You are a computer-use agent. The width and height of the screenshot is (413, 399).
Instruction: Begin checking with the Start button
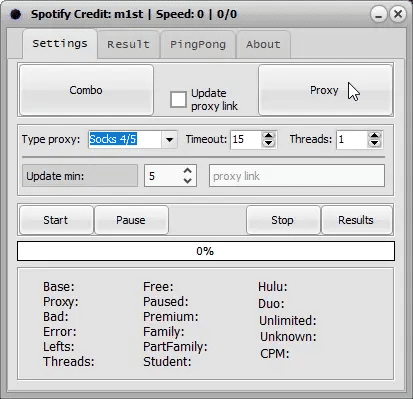[56, 220]
